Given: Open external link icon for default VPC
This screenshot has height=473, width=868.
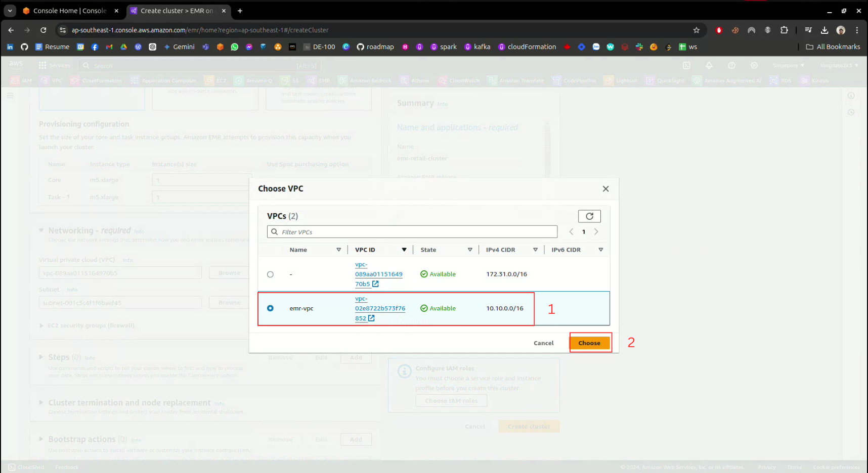Looking at the screenshot, I should (375, 284).
